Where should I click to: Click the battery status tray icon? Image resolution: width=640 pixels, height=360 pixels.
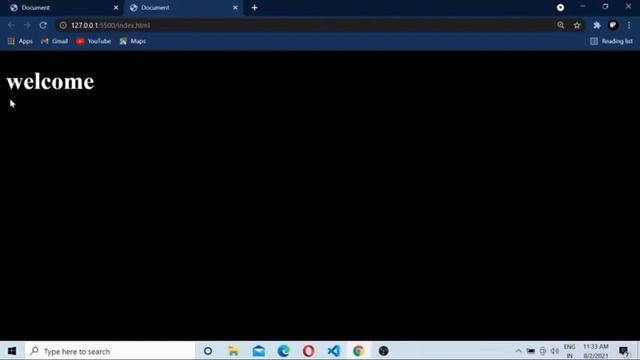pos(531,351)
